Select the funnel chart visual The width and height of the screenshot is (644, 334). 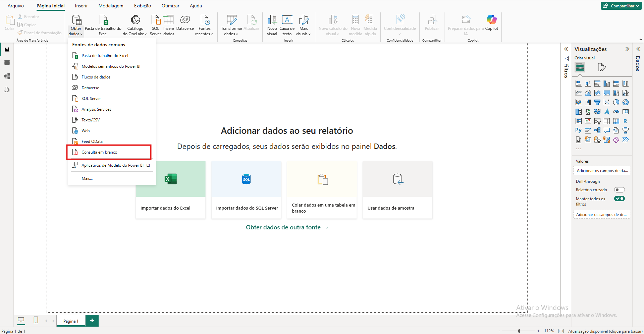[x=597, y=102]
